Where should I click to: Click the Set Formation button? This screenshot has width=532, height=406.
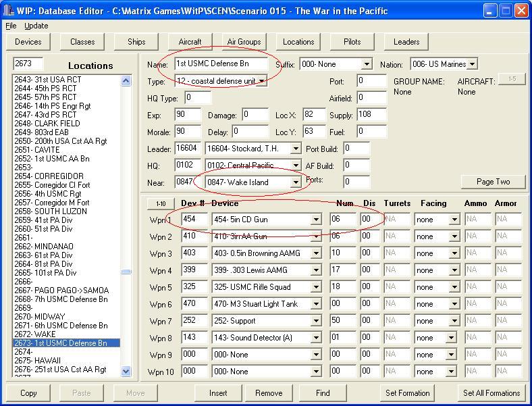click(408, 393)
